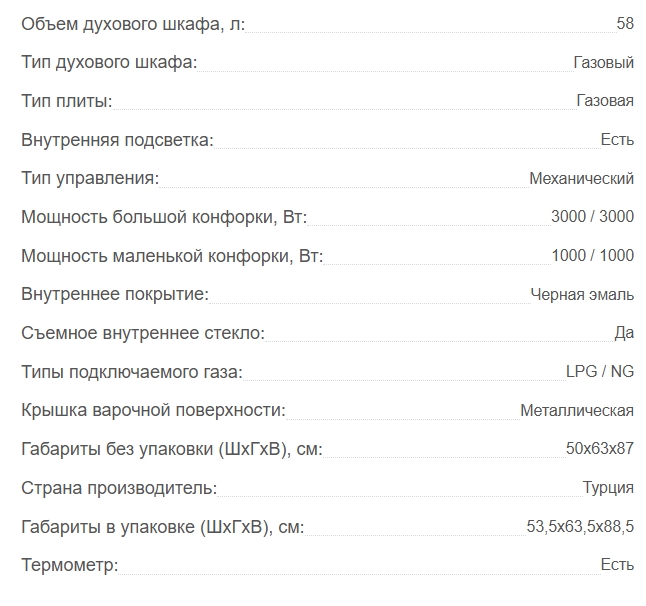Click the '53,5x63,5x88,5' packaged dimensions value

(x=580, y=527)
